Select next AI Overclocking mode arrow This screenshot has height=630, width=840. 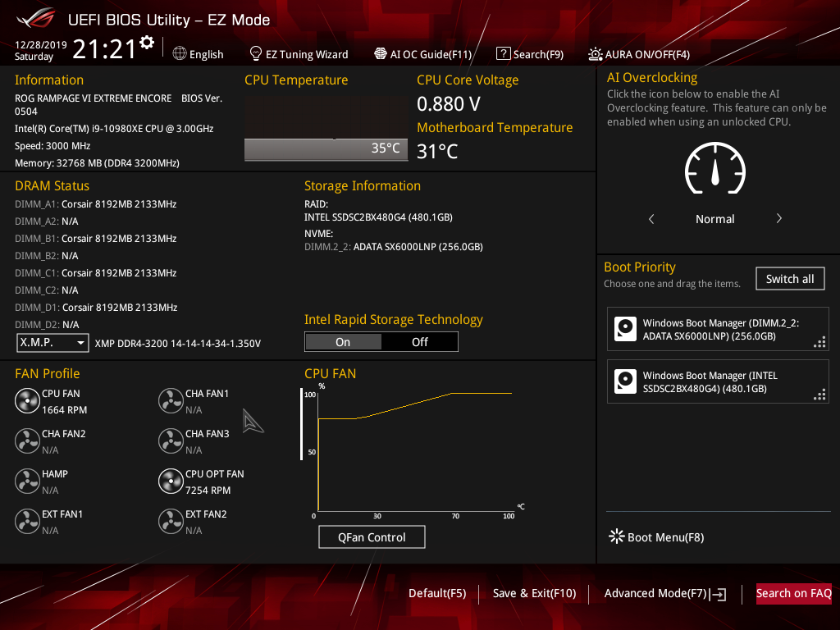(x=779, y=218)
